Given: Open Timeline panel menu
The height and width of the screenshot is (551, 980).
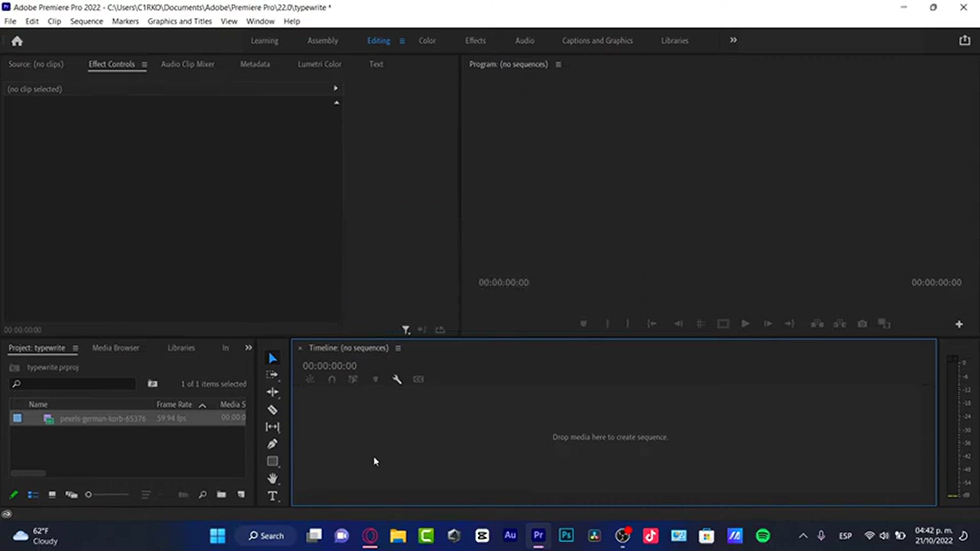Looking at the screenshot, I should click(398, 348).
